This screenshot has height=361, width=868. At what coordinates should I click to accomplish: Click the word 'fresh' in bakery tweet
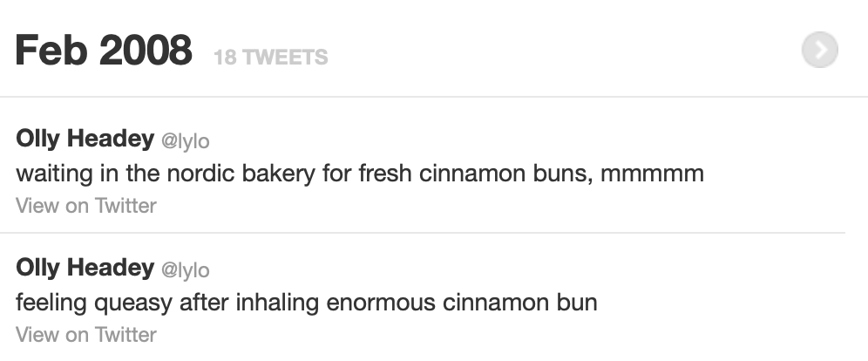tap(385, 174)
